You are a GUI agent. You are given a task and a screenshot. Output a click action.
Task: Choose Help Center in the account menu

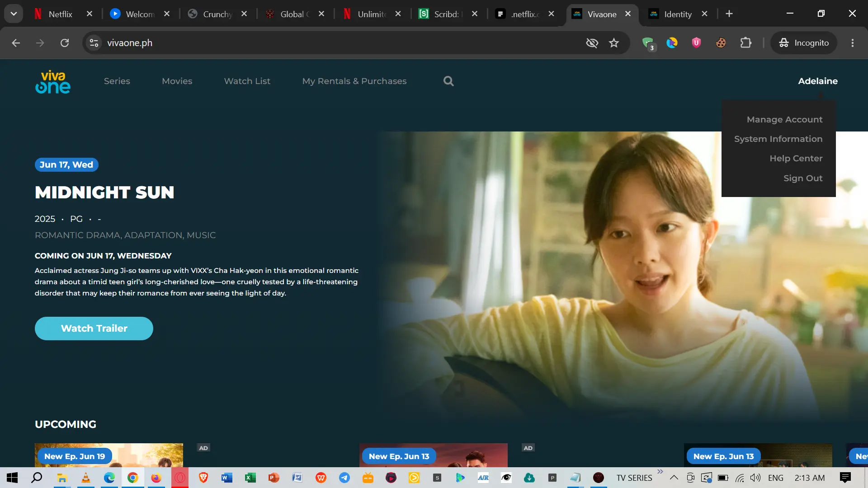796,158
